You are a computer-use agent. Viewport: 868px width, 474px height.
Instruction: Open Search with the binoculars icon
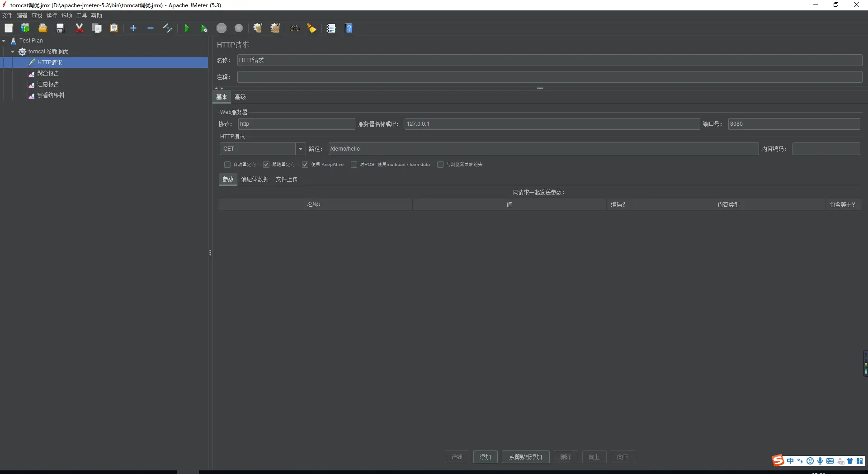click(x=295, y=28)
